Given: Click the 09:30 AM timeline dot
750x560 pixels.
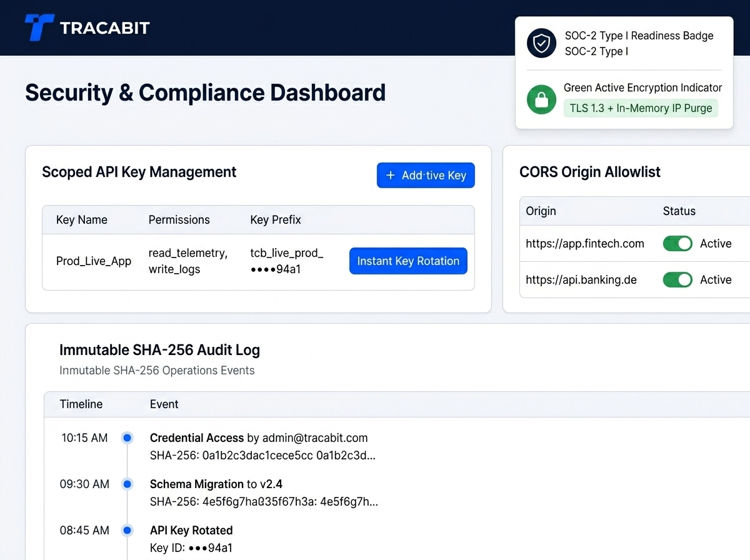Looking at the screenshot, I should tap(127, 484).
